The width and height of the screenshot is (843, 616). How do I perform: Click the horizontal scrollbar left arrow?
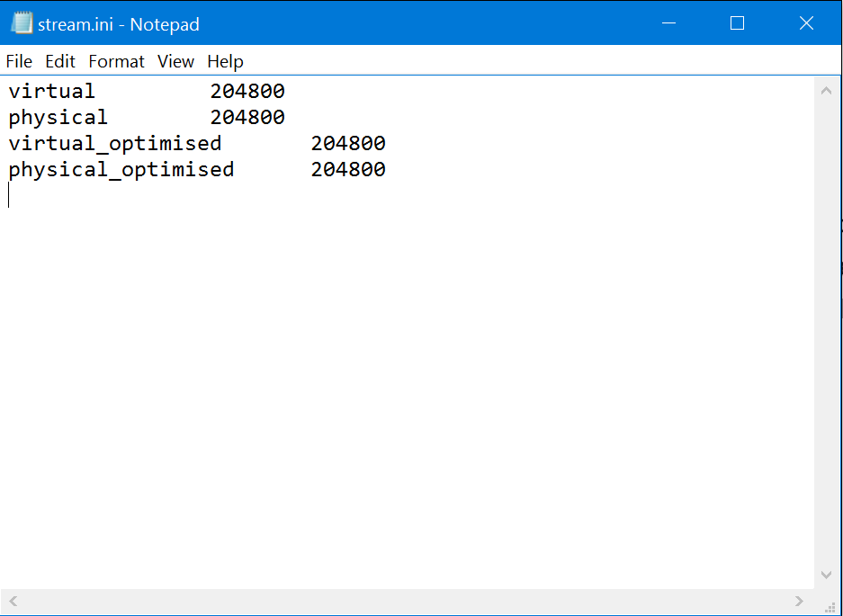(13, 601)
